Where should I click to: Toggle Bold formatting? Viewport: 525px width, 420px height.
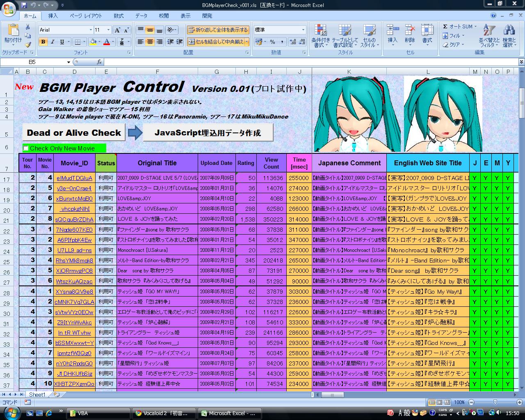point(43,42)
